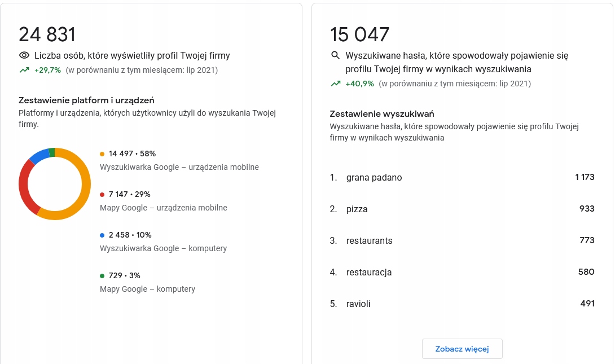The image size is (615, 364).
Task: Click the blue legend dot for 2 458
Action: (102, 235)
